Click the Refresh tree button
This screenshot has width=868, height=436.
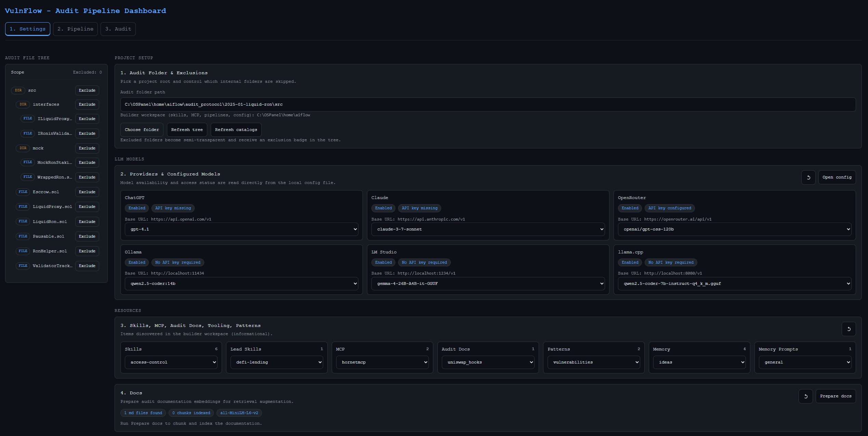pos(187,130)
